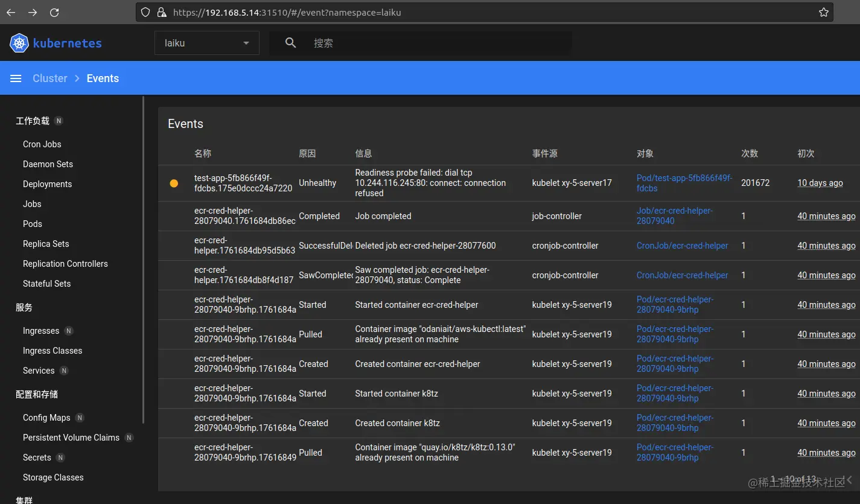
Task: Click the 次数 column header
Action: [750, 153]
